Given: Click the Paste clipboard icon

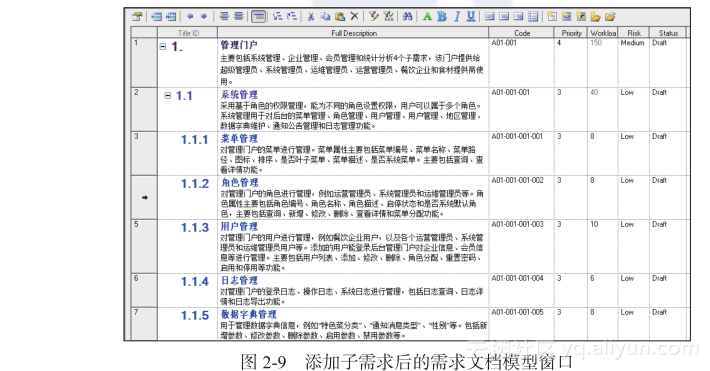Looking at the screenshot, I should point(340,17).
